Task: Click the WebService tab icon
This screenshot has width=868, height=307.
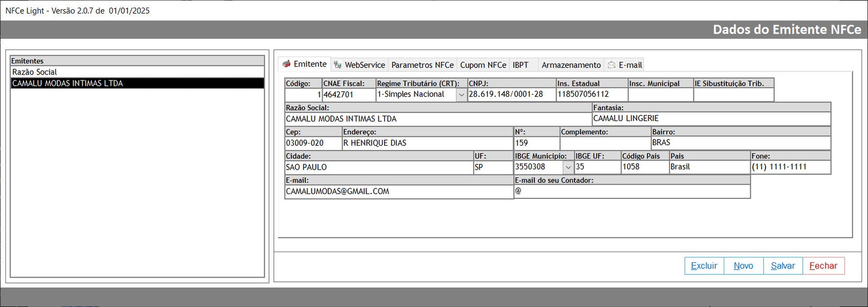Action: point(337,65)
